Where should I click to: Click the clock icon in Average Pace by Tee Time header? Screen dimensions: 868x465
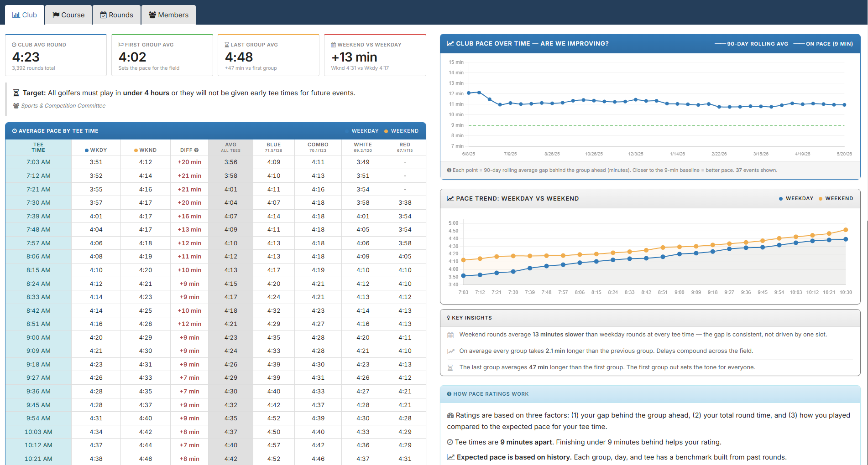pyautogui.click(x=15, y=131)
